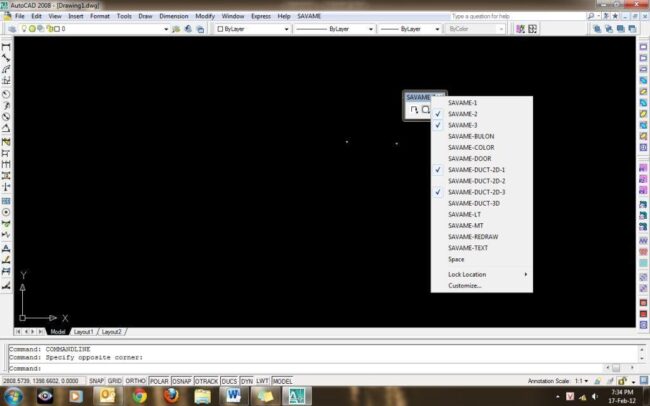650x406 pixels.
Task: Open the Dimension menu
Action: [174, 16]
